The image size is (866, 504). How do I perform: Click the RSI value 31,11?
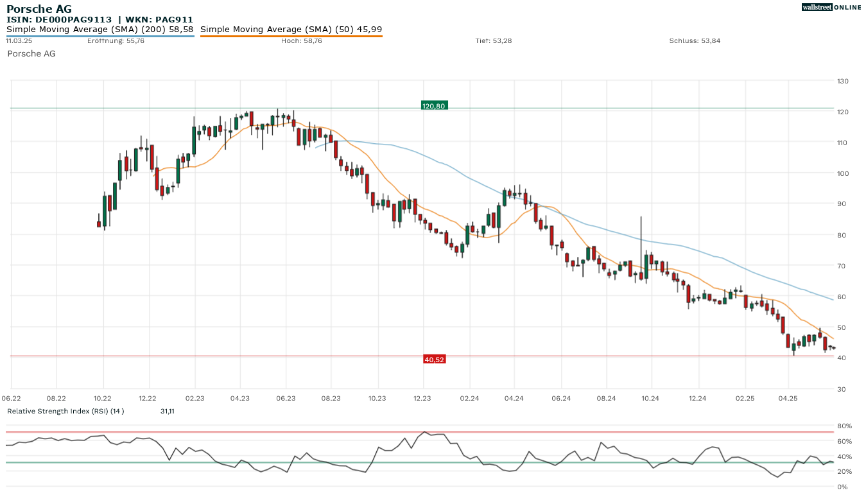168,411
